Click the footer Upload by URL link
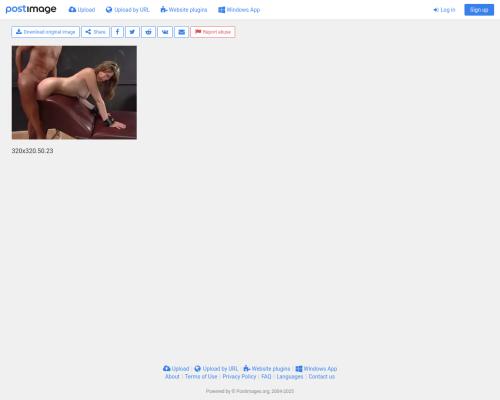 pyautogui.click(x=216, y=369)
